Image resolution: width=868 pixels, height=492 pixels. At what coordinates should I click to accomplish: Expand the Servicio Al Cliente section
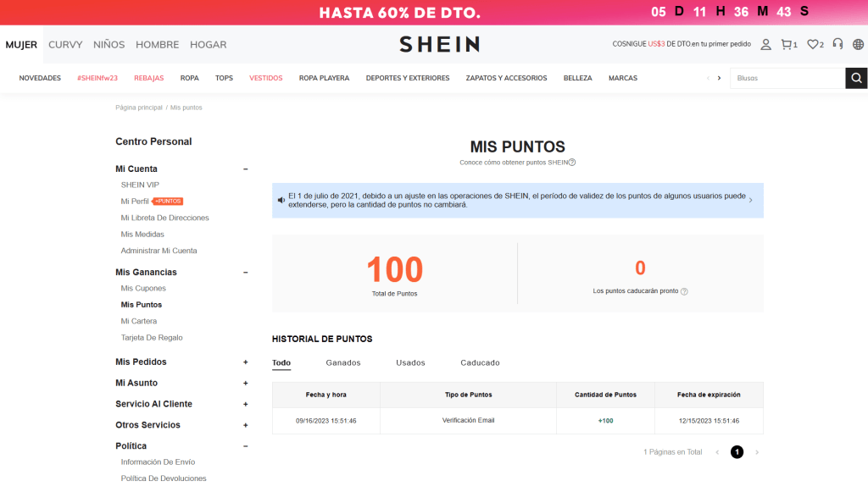245,404
